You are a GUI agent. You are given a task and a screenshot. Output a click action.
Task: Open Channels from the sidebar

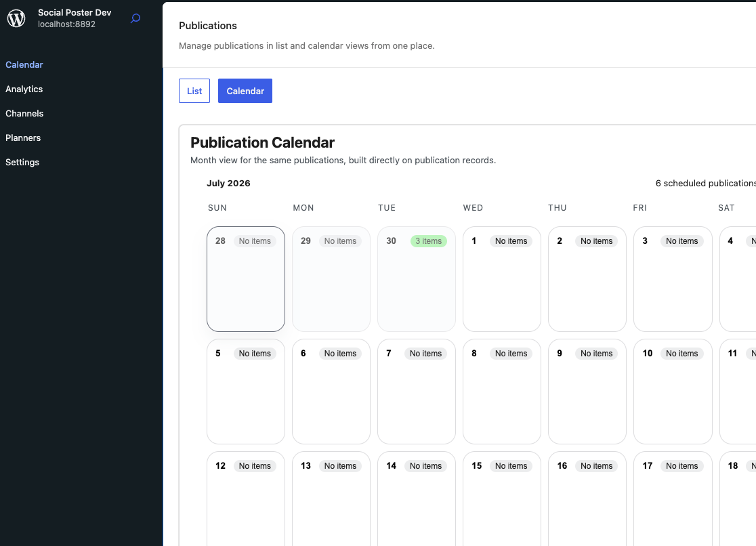tap(24, 113)
